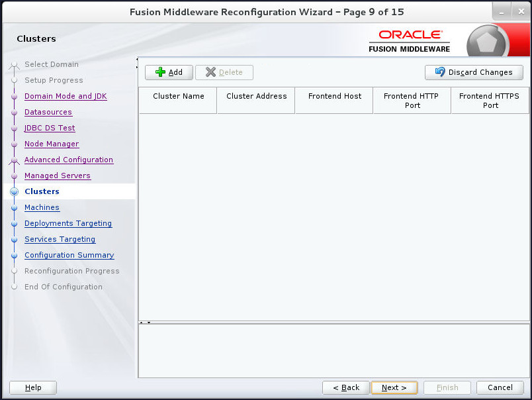
Task: Click the Configuration Summary step bullet icon
Action: tap(15, 256)
